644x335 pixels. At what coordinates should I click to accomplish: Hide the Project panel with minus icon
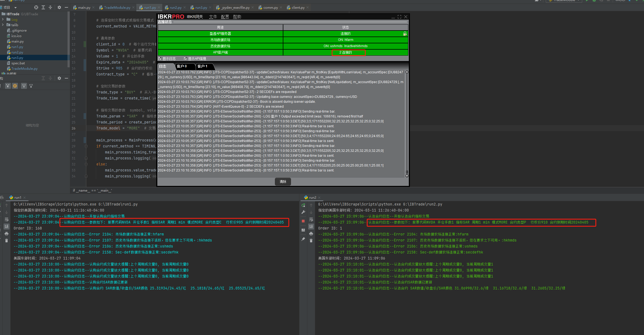(66, 7)
